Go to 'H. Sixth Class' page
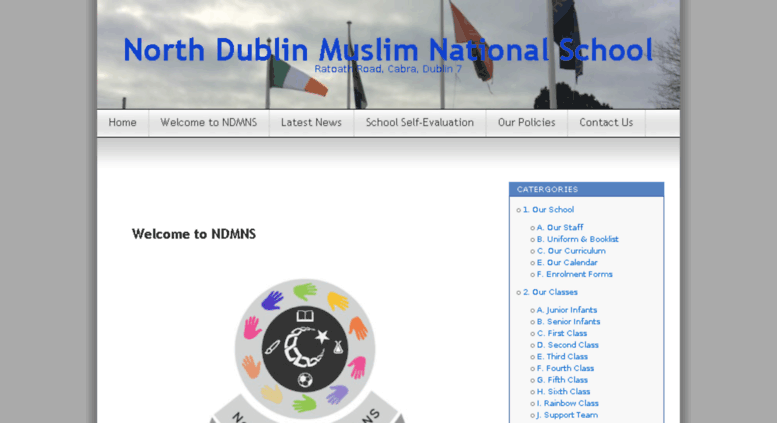Screen dimensions: 777x423 click(567, 392)
